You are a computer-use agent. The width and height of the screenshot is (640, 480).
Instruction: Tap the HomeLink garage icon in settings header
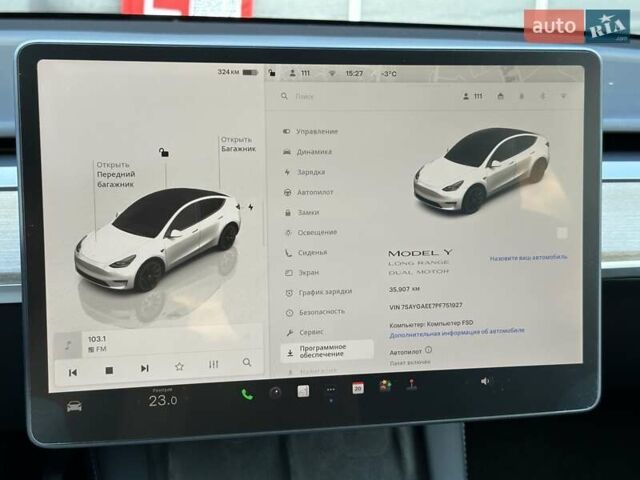click(500, 96)
